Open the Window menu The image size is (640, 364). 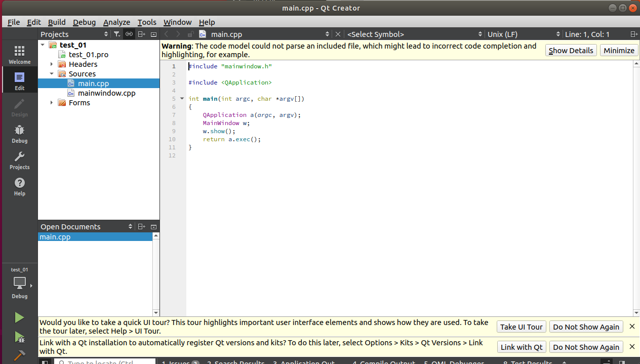pyautogui.click(x=177, y=22)
